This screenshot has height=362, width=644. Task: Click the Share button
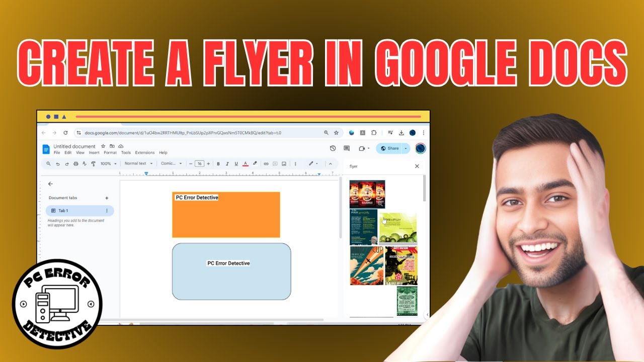click(389, 148)
